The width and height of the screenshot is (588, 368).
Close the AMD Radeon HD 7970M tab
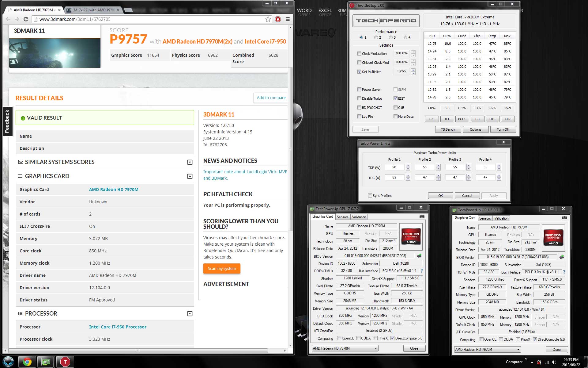tap(59, 10)
